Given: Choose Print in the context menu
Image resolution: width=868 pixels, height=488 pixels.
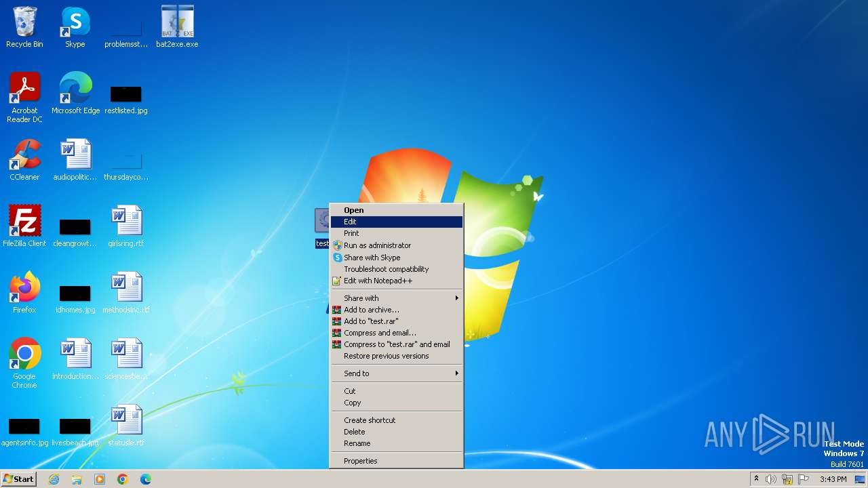Looking at the screenshot, I should click(397, 233).
